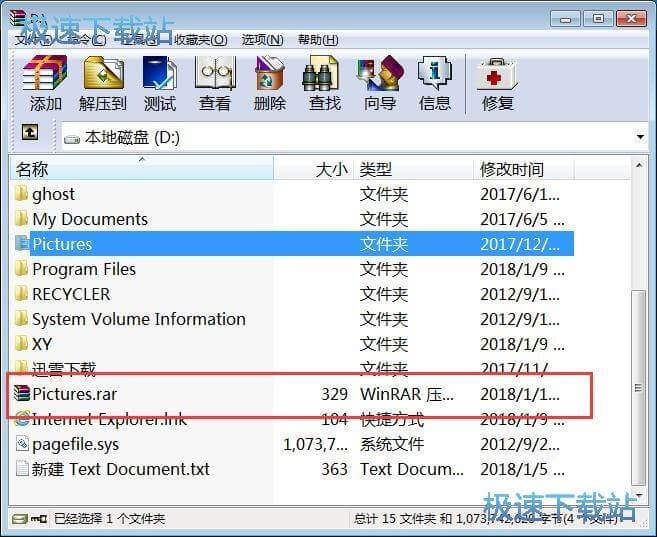
Task: Select the Pictures.rar archive file
Action: coord(74,394)
